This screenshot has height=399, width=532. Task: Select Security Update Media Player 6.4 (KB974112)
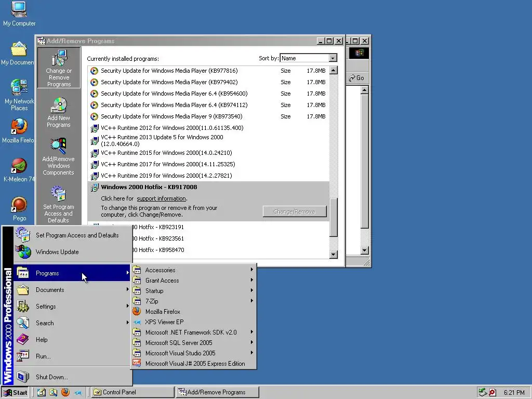208,105
